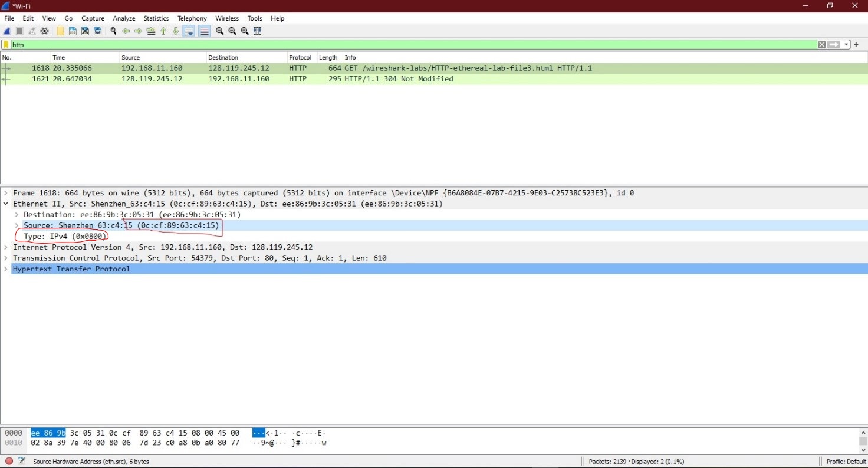
Task: Open the Statistics menu
Action: click(x=156, y=18)
